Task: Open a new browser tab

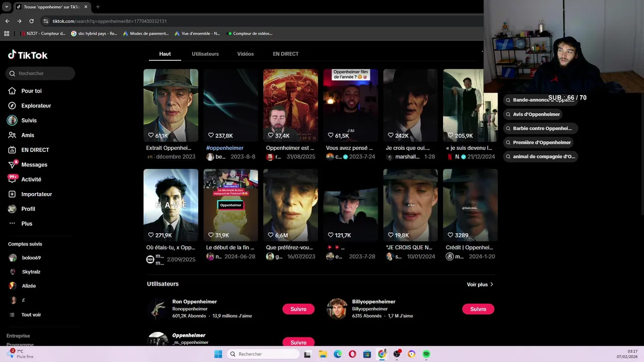Action: point(98,7)
